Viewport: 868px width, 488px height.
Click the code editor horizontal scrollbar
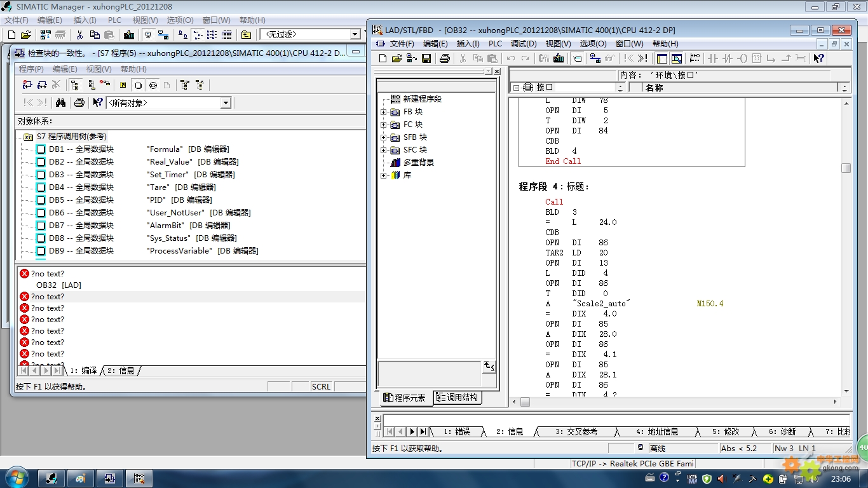coord(675,402)
